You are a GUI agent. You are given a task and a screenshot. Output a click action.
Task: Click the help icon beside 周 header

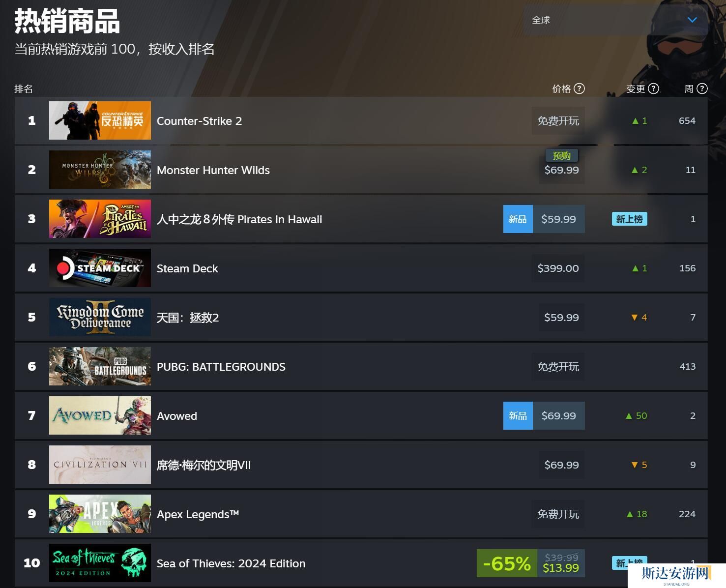point(702,88)
